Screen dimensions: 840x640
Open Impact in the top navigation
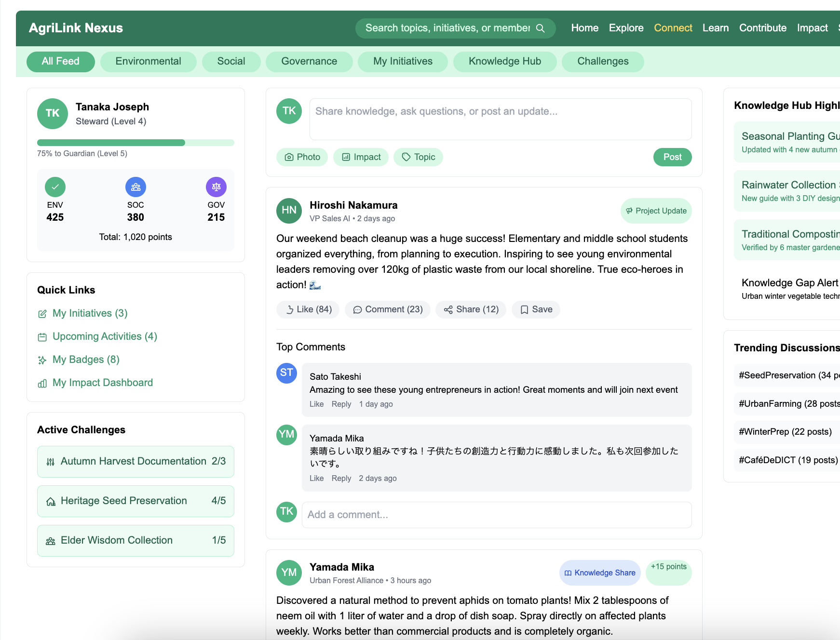pyautogui.click(x=813, y=28)
